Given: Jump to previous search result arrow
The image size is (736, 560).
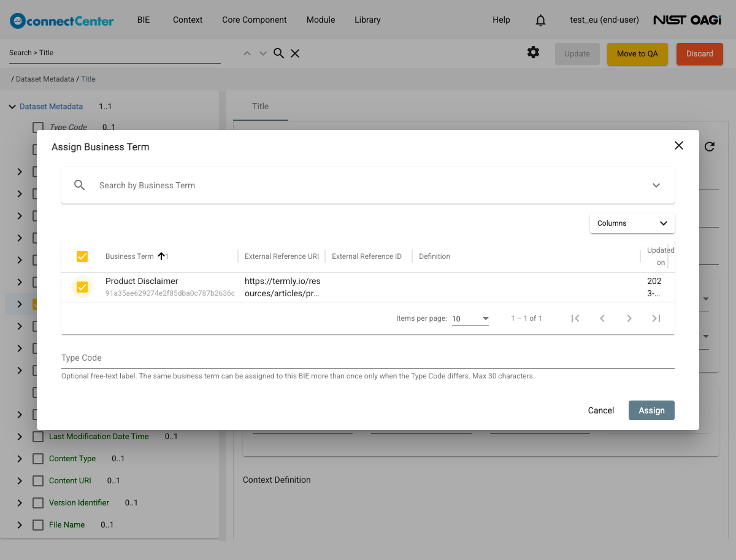Looking at the screenshot, I should click(247, 53).
